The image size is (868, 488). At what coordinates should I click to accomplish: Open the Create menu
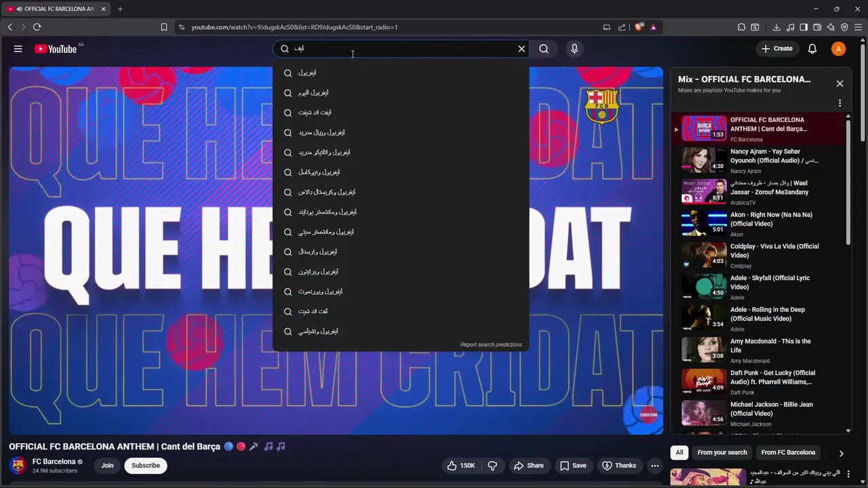click(x=777, y=49)
